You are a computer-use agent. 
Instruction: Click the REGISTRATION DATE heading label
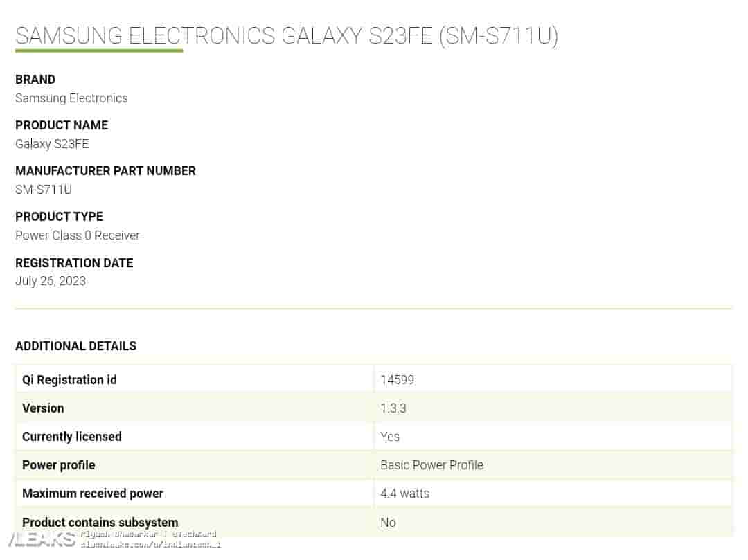pos(74,263)
